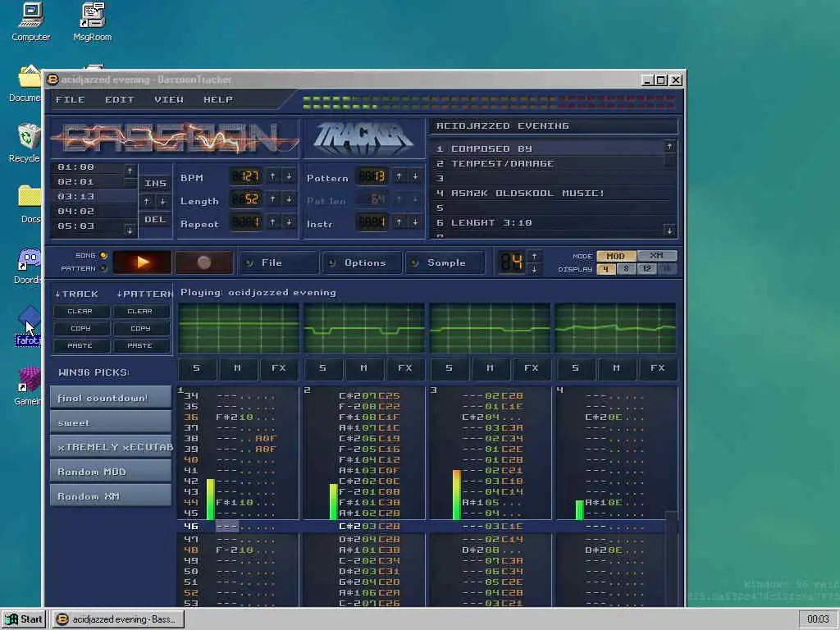Viewport: 840px width, 630px height.
Task: Load 'final countdown' from Win96 picks
Action: [x=111, y=398]
